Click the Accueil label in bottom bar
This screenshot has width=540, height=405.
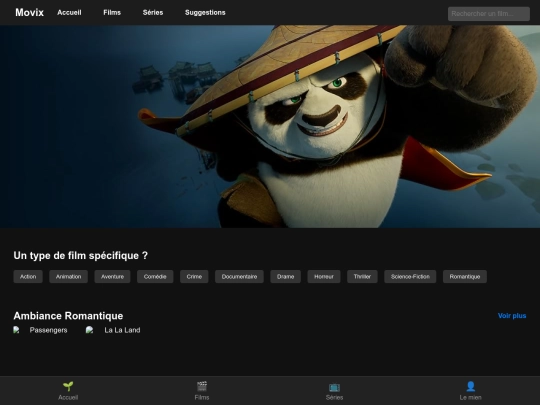tap(68, 397)
